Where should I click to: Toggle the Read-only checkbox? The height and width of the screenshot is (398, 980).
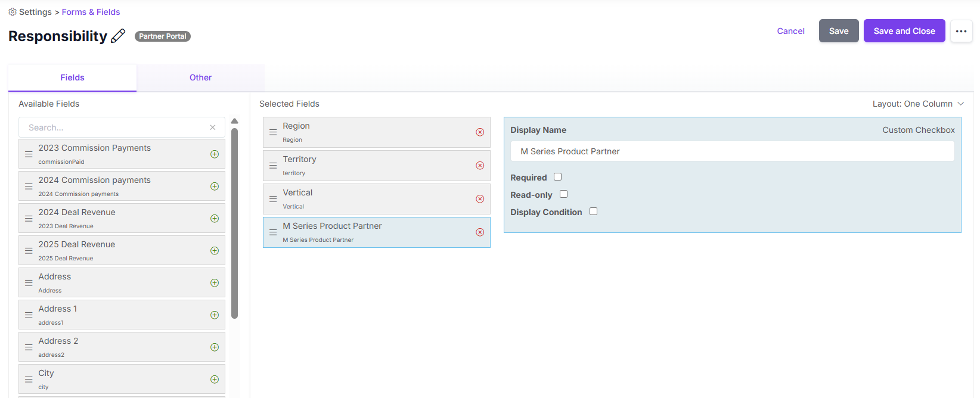564,194
